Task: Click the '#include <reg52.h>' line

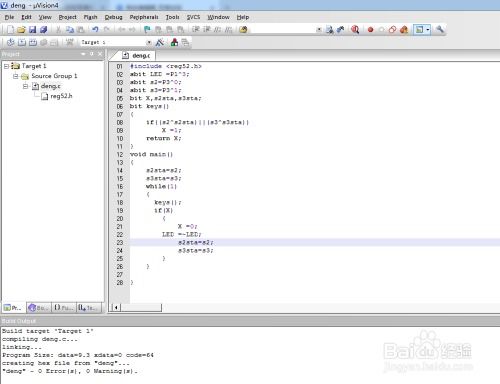Action: click(x=165, y=66)
